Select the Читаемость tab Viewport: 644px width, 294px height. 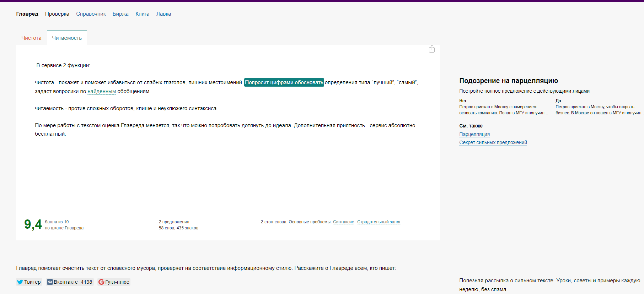(67, 38)
